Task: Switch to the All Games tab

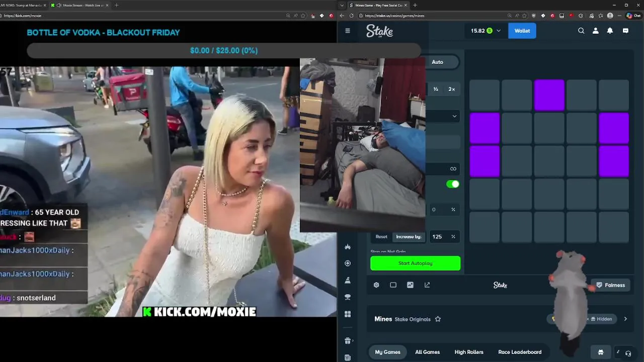Action: coord(427,352)
